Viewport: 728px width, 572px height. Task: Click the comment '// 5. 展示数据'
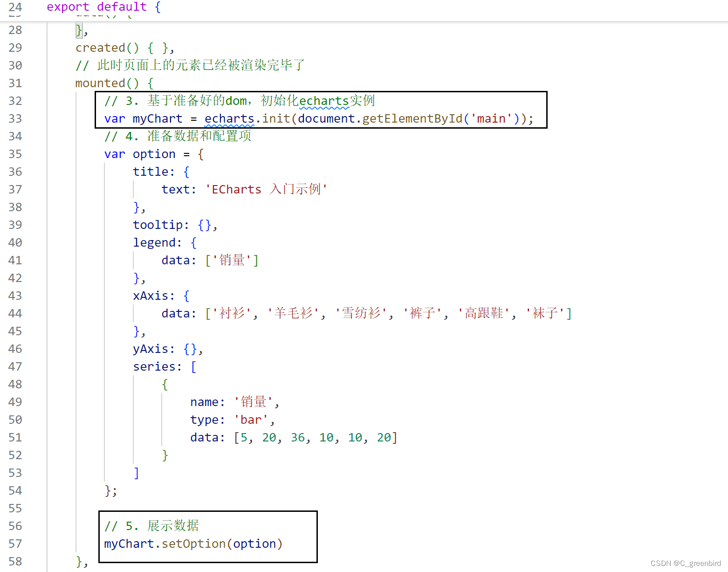[x=151, y=526]
